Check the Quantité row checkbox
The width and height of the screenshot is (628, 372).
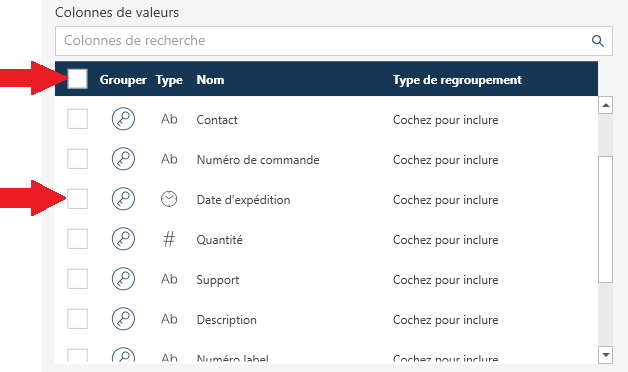click(77, 239)
